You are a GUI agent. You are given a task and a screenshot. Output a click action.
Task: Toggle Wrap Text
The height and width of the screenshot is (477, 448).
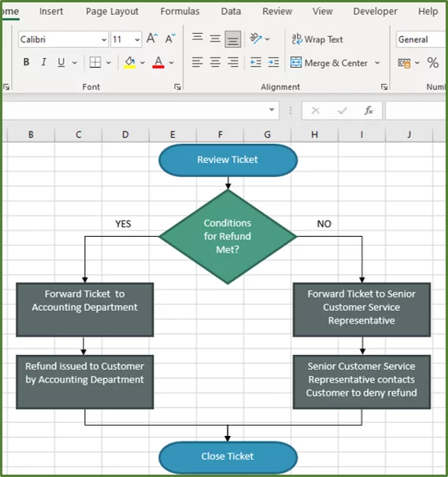tap(317, 39)
